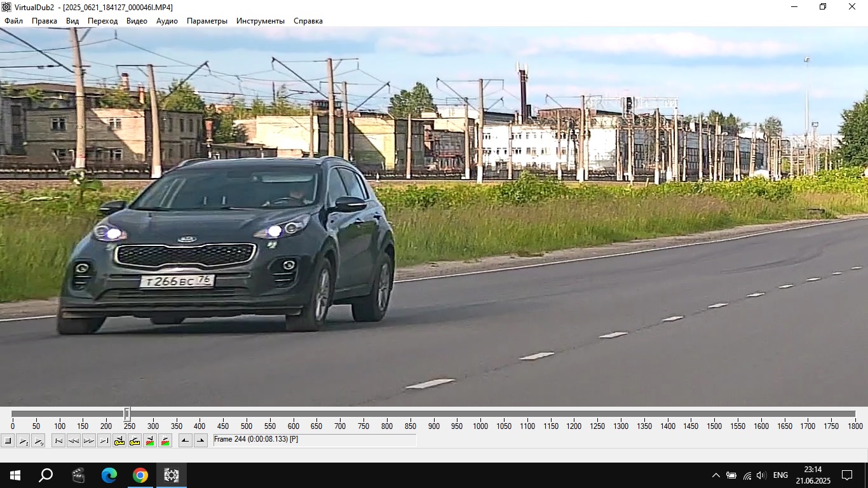Open the Файл menu

(13, 21)
